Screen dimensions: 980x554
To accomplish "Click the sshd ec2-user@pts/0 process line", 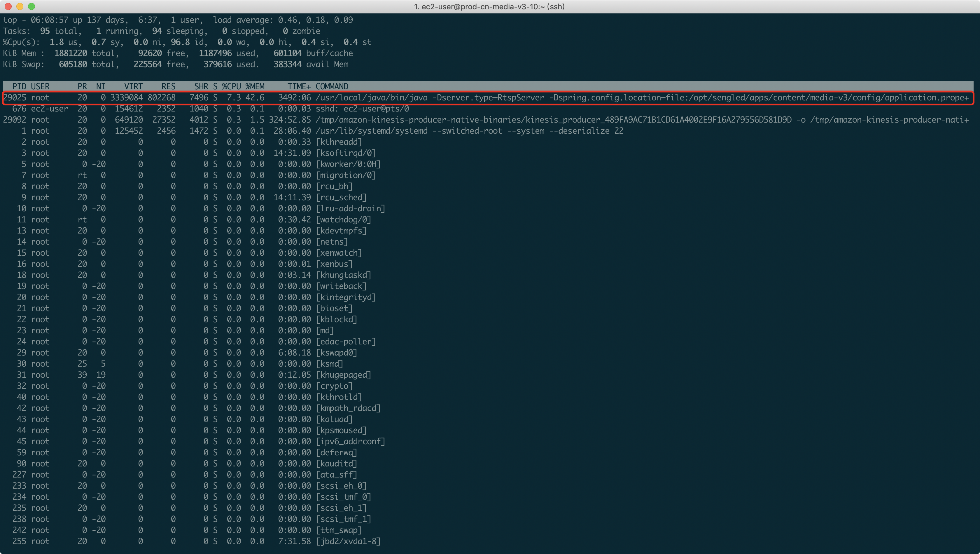I will (362, 109).
